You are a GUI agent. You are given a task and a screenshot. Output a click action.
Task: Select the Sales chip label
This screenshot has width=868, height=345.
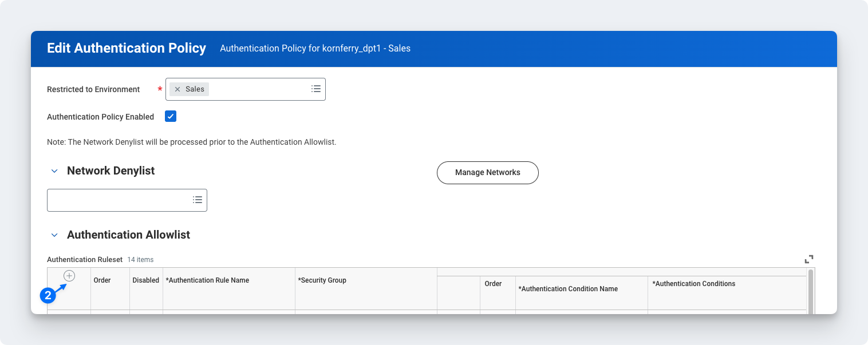click(195, 89)
